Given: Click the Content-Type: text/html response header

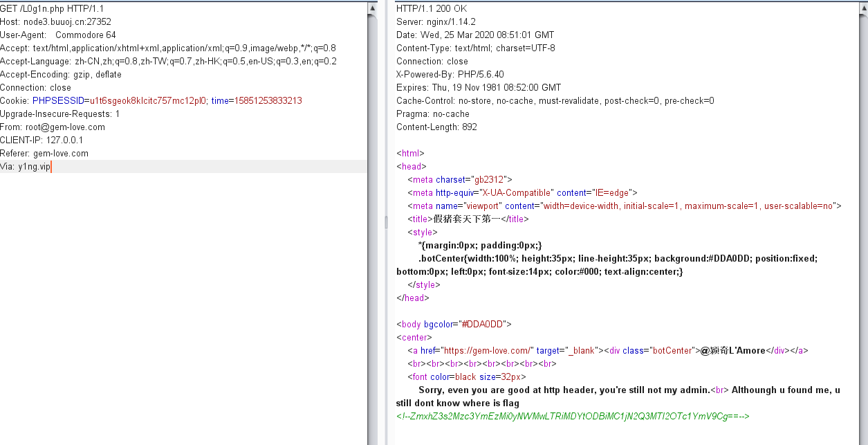Looking at the screenshot, I should coord(476,48).
